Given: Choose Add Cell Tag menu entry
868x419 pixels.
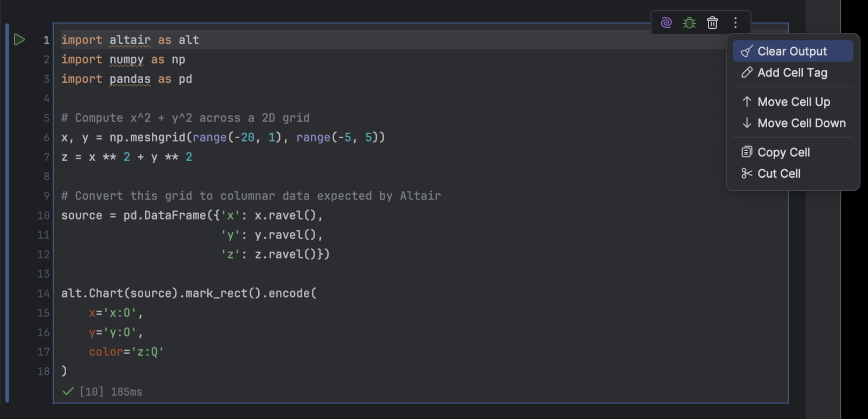Looking at the screenshot, I should (792, 73).
